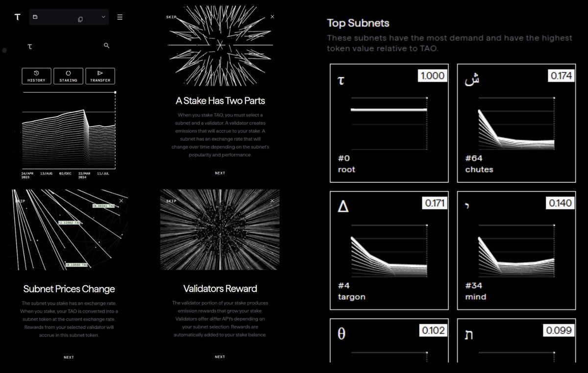Click the tau balance symbol beside search
The width and height of the screenshot is (588, 373).
tap(30, 46)
